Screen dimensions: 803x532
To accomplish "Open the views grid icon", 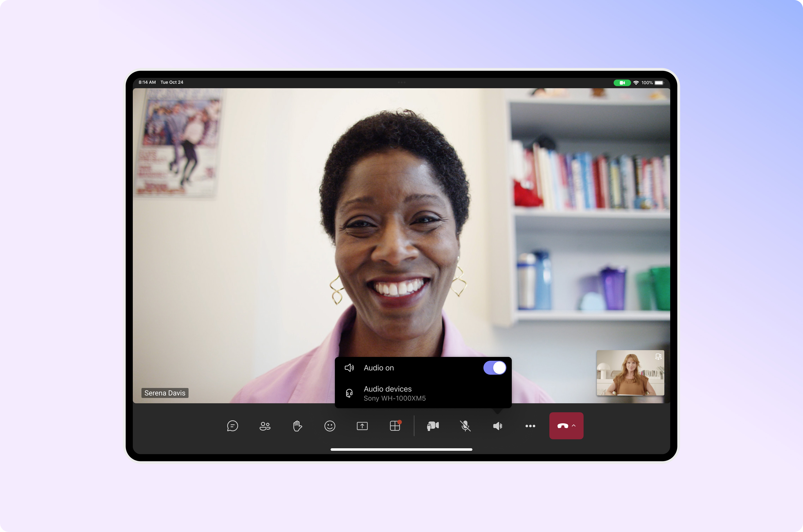I will 395,426.
